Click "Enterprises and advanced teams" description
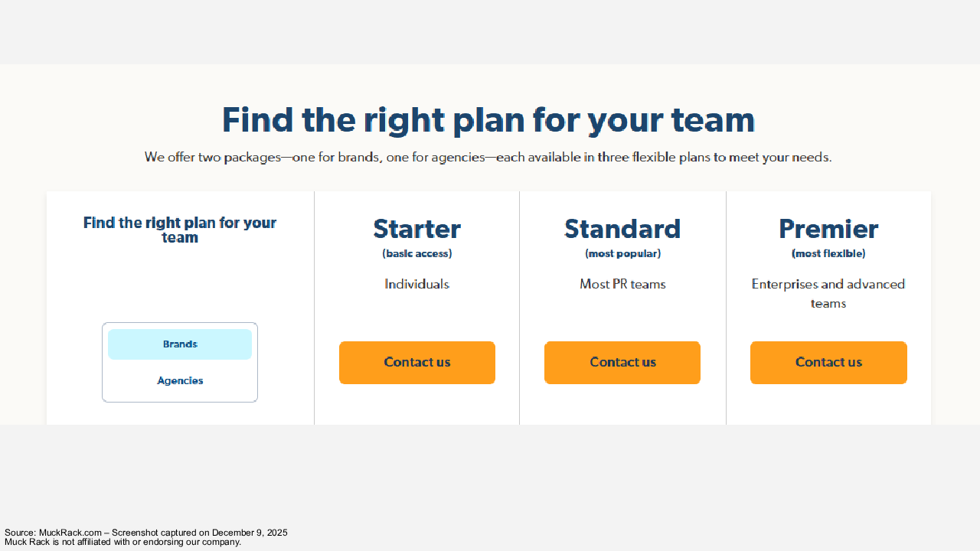 point(828,294)
